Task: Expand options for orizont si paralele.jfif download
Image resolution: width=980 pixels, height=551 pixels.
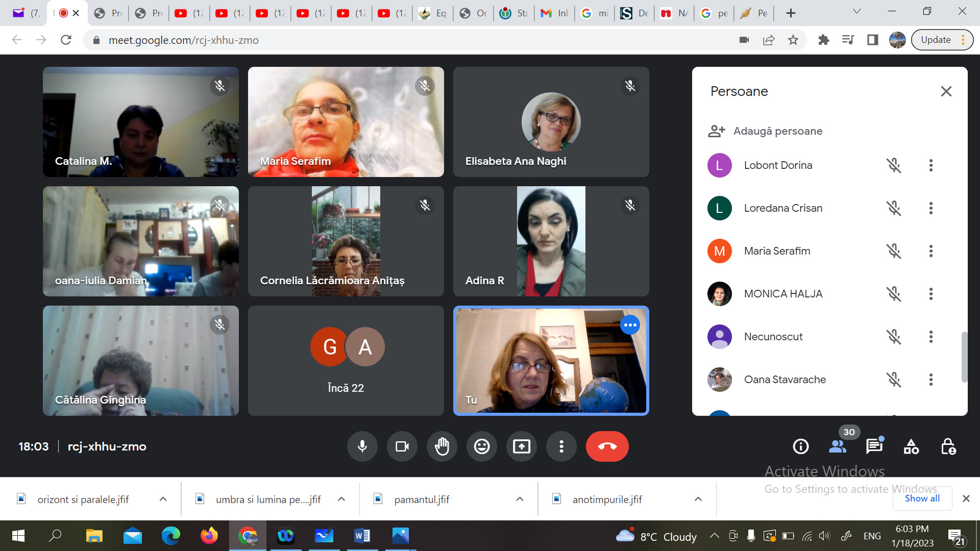Action: point(163,499)
